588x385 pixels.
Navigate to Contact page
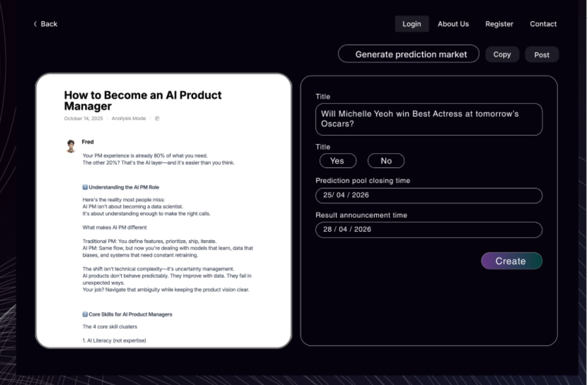(x=543, y=24)
